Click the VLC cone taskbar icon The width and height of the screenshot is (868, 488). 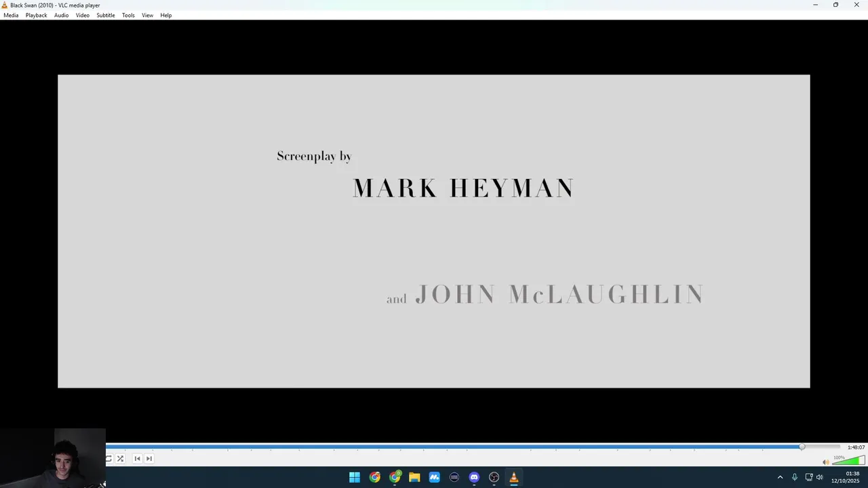(514, 477)
